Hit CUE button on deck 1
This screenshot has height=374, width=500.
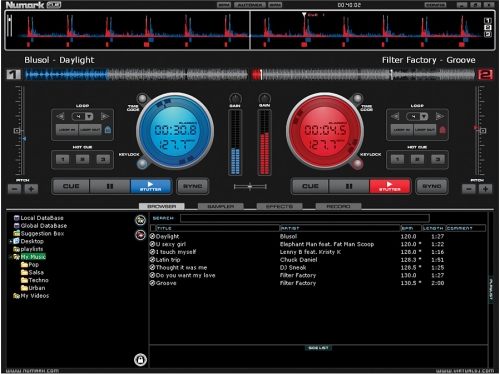coord(71,186)
